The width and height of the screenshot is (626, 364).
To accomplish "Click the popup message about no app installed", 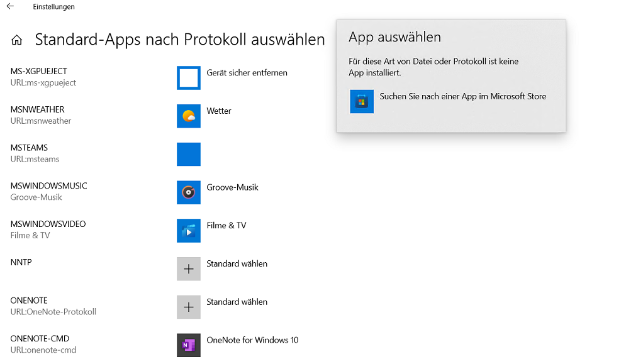I will pyautogui.click(x=433, y=67).
